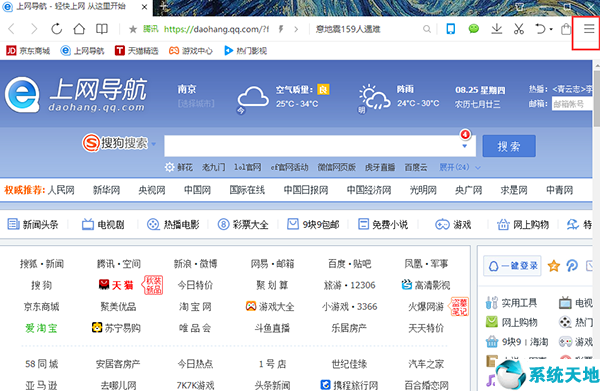Click the 百度云 hot search link
The width and height of the screenshot is (600, 391).
pyautogui.click(x=416, y=167)
